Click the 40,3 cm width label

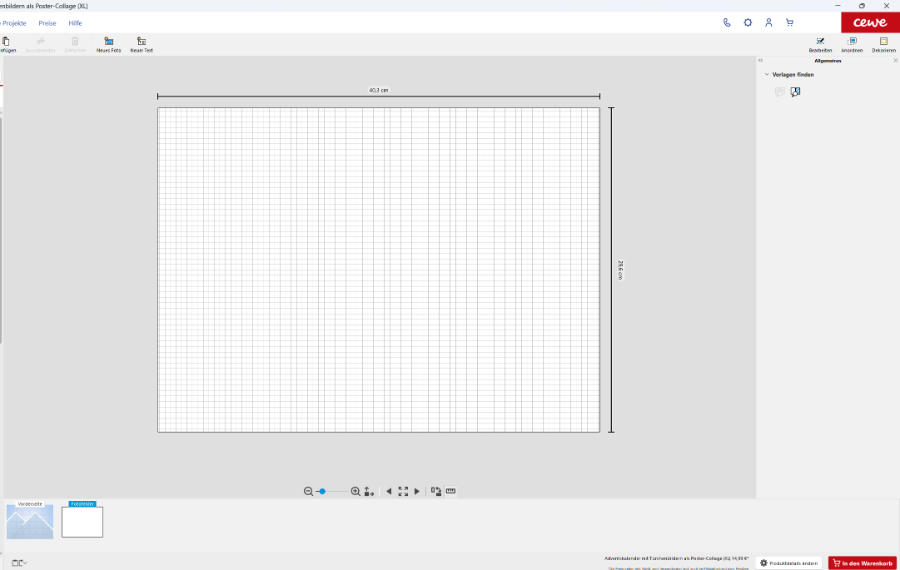(x=378, y=90)
